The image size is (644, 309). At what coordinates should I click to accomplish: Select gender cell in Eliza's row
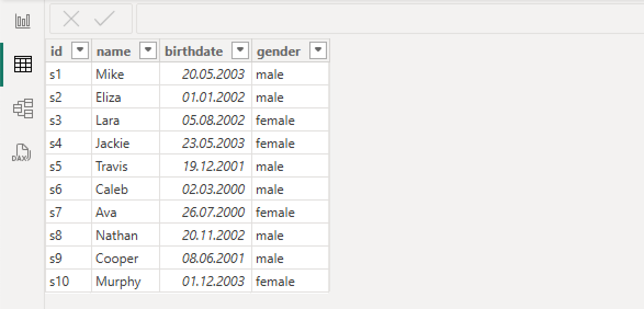pos(290,98)
